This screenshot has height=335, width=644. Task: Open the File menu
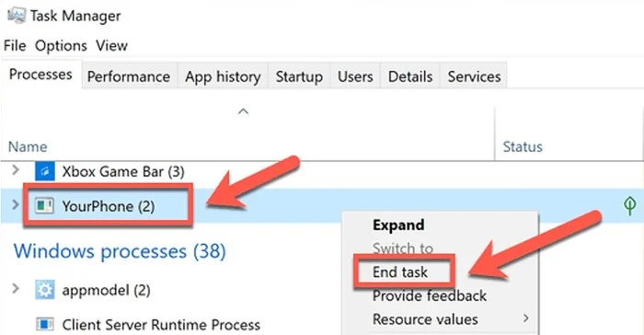coord(15,46)
